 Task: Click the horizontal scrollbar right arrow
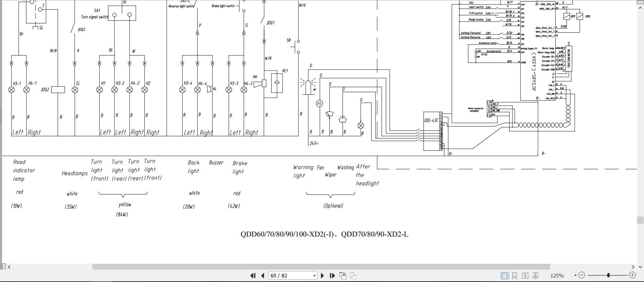[x=633, y=267]
